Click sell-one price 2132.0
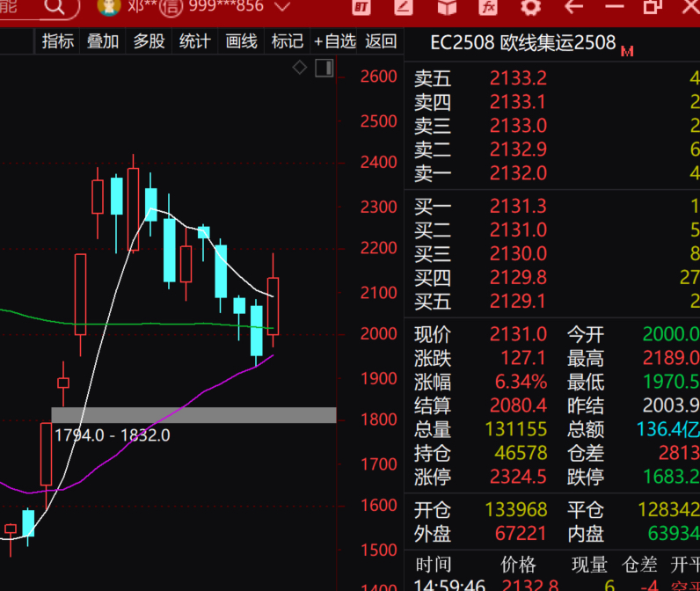This screenshot has height=591, width=700. 518,173
